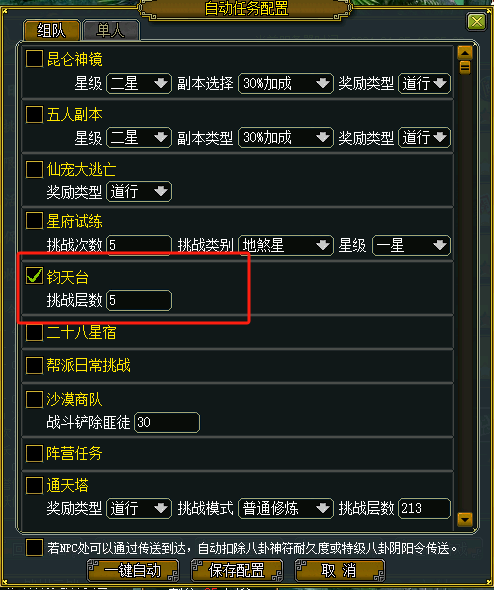Viewport: 494px width, 590px height.
Task: Open the 仙宠大逃亡 奖励类型 dropdown
Action: (x=139, y=192)
